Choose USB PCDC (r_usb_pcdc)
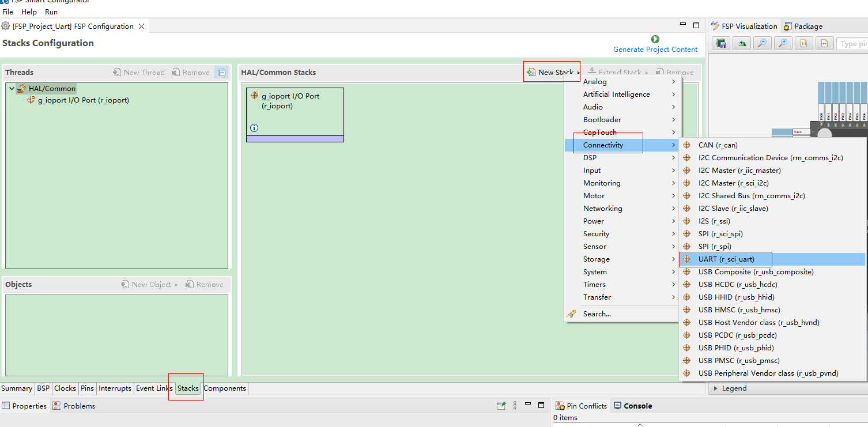868x427 pixels. click(x=772, y=335)
